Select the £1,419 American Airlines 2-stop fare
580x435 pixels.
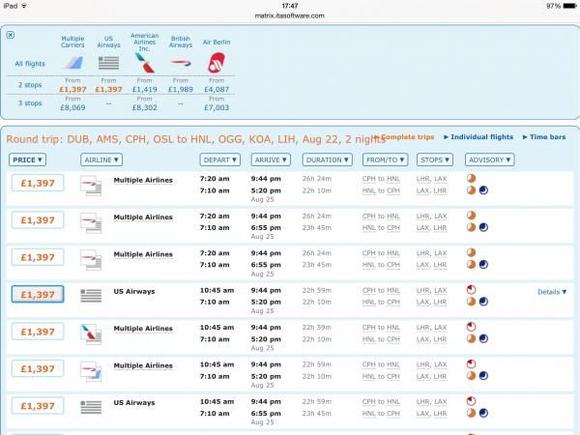point(145,89)
